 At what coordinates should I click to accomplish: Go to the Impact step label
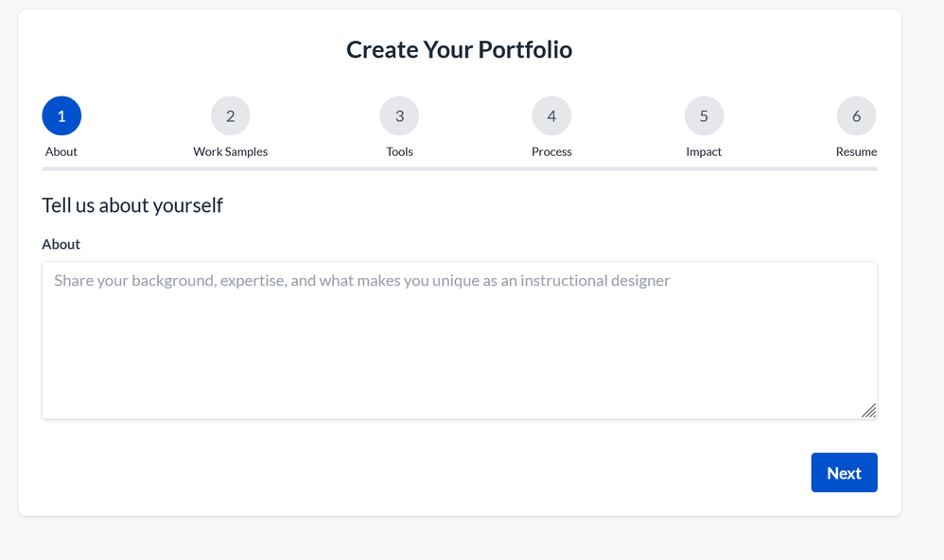704,151
